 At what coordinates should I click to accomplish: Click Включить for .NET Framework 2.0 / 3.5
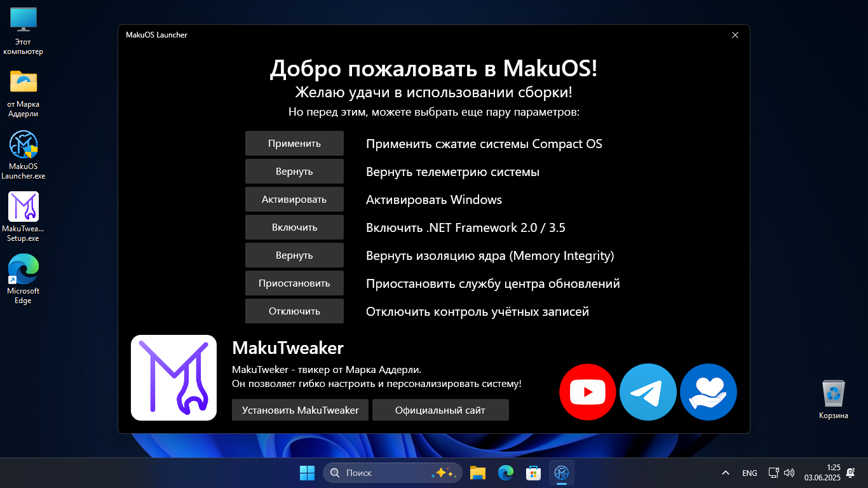pyautogui.click(x=294, y=227)
